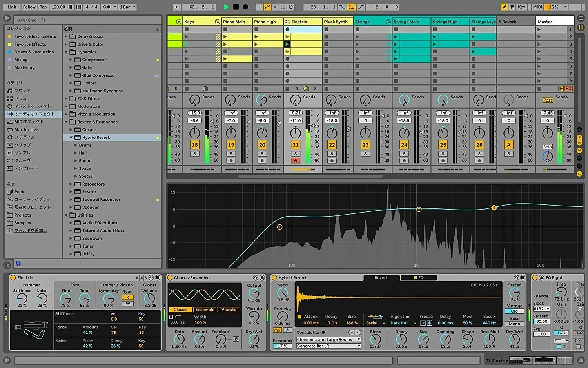The width and height of the screenshot is (588, 368).
Task: Click Hot-Swap icon on Chorus-Ensemble device
Action: click(x=256, y=278)
